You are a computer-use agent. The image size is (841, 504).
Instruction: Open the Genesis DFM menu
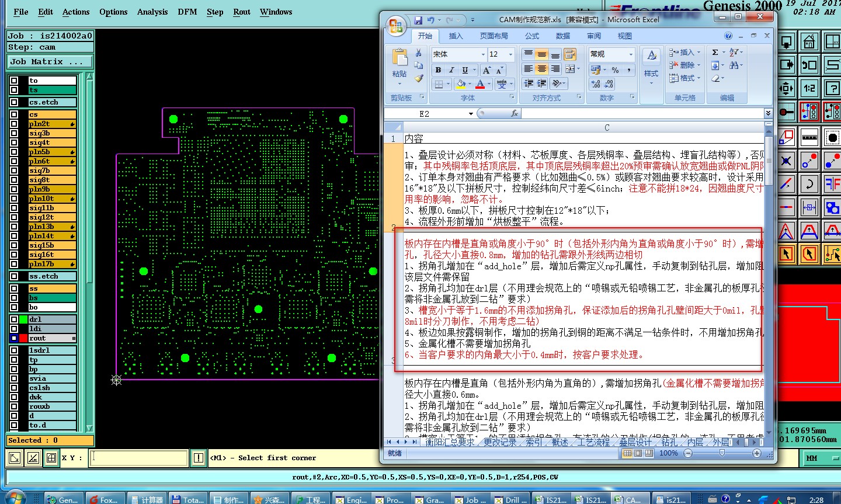pos(187,12)
